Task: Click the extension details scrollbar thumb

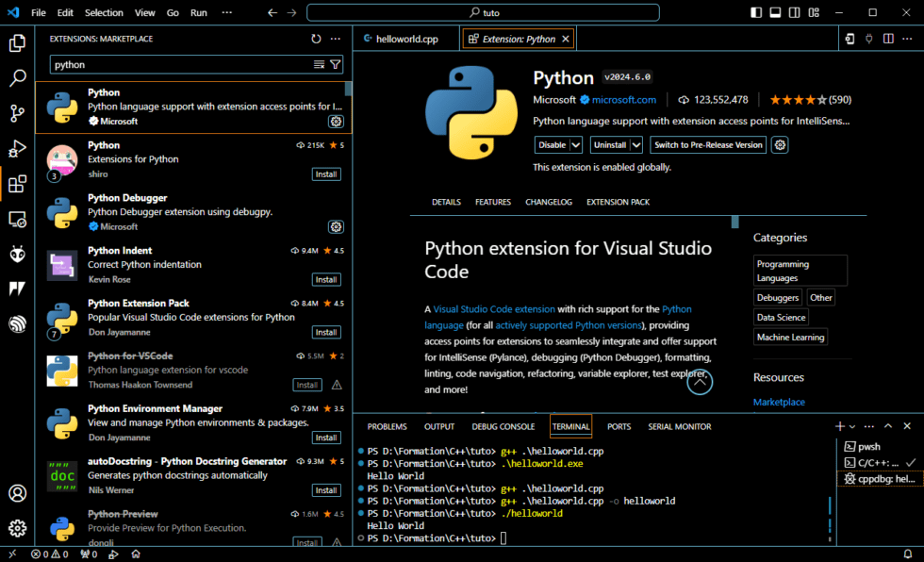Action: (734, 223)
